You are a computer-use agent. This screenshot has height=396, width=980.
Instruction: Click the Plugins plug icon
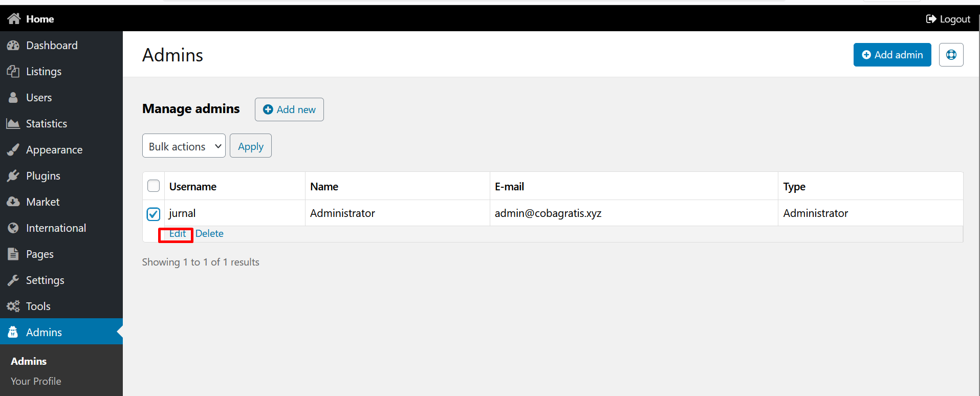pyautogui.click(x=13, y=176)
